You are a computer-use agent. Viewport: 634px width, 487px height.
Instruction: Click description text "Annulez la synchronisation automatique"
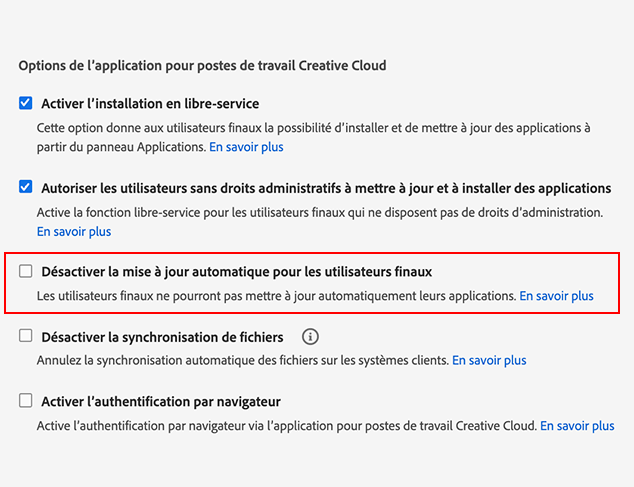click(x=243, y=360)
